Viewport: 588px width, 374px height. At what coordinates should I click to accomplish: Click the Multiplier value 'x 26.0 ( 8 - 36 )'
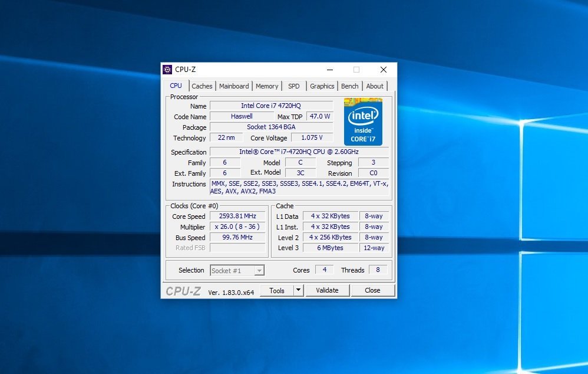point(237,227)
